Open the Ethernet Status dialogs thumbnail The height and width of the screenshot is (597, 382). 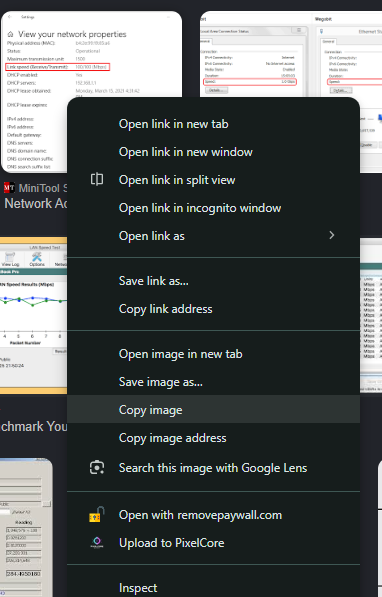[x=291, y=54]
